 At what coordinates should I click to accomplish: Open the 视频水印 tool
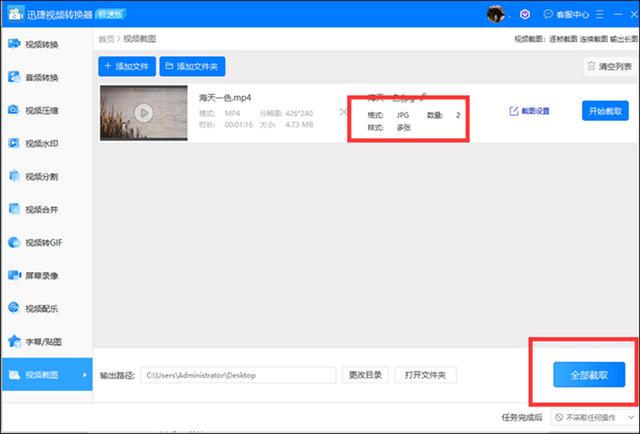(x=45, y=143)
